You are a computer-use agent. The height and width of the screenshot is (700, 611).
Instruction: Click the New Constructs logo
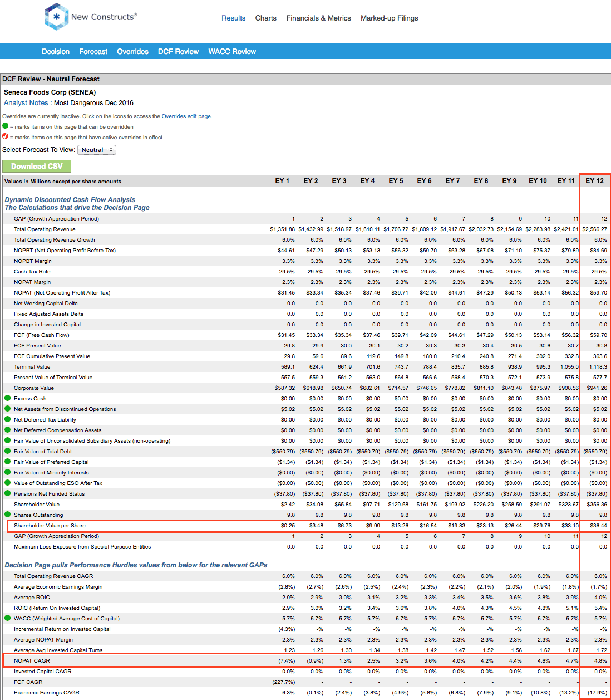(x=90, y=17)
